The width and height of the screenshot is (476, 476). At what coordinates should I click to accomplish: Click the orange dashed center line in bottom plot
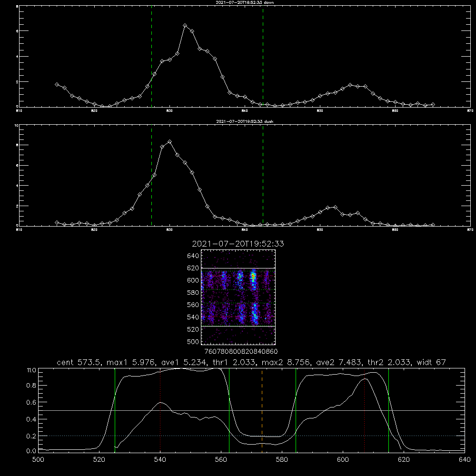pyautogui.click(x=262, y=410)
